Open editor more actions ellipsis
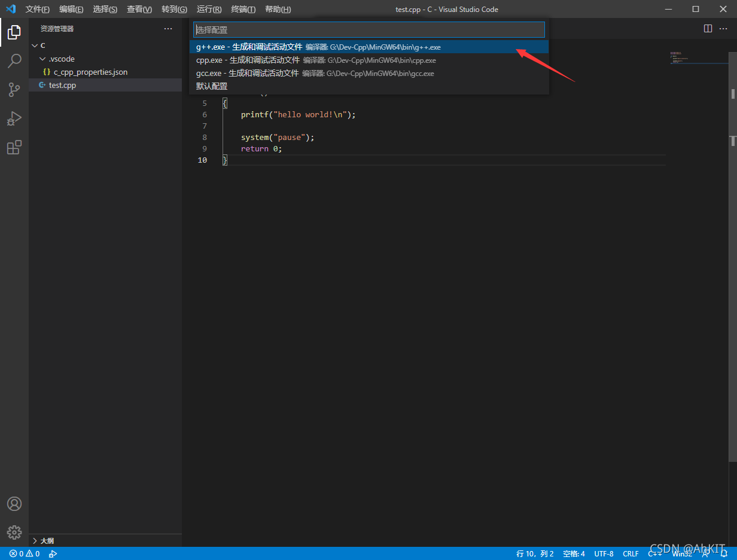737x560 pixels. point(724,29)
